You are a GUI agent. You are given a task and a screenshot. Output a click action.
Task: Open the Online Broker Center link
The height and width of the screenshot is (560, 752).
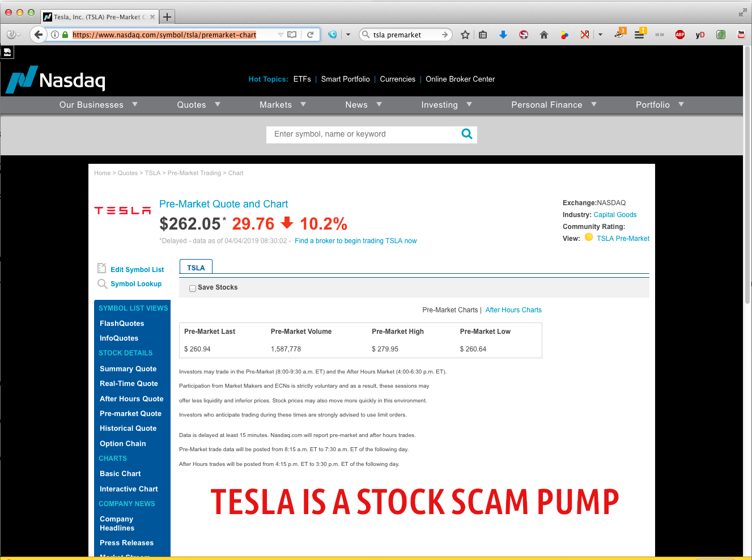point(460,79)
